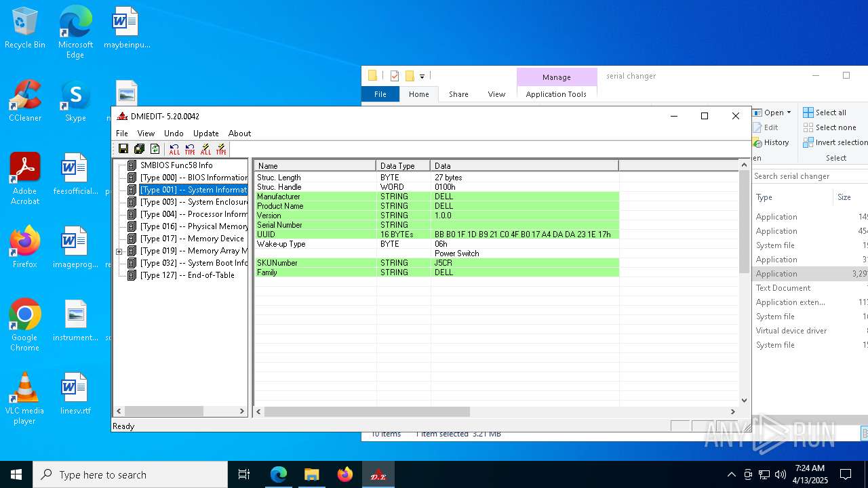Click Select all in Explorer ribbon
Screen dimensions: 868x488
[x=825, y=113]
